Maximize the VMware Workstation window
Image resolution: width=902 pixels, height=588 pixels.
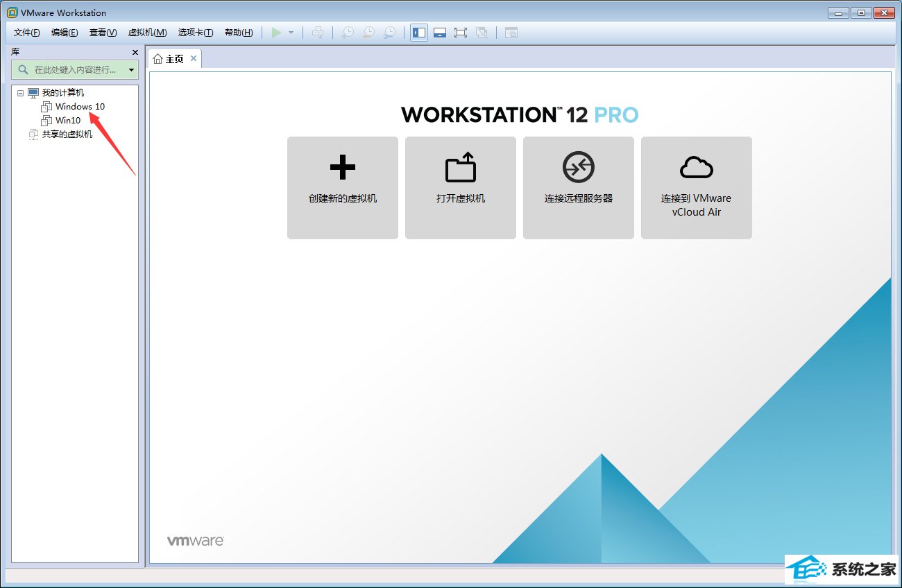pyautogui.click(x=861, y=12)
